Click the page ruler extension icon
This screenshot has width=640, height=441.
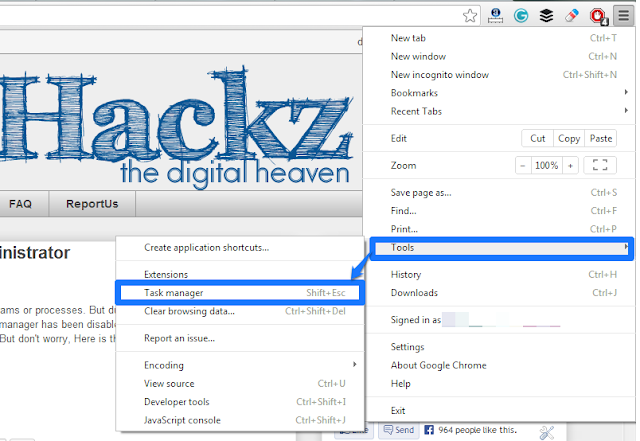(495, 16)
